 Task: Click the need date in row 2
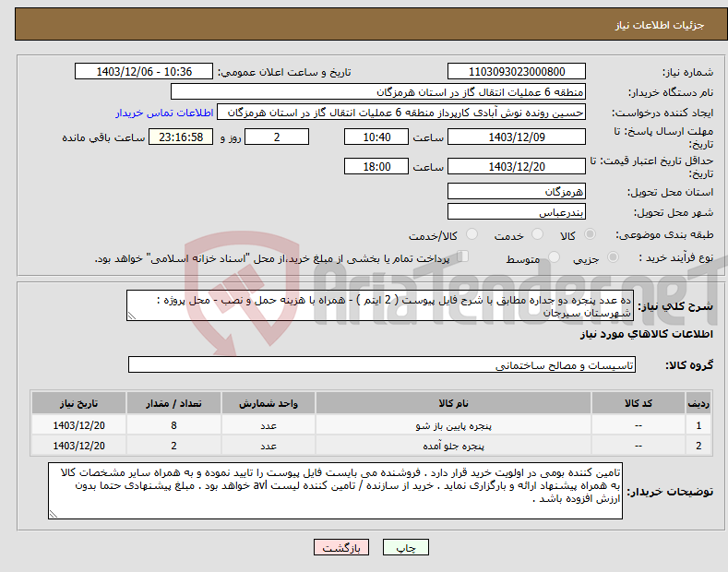click(79, 446)
